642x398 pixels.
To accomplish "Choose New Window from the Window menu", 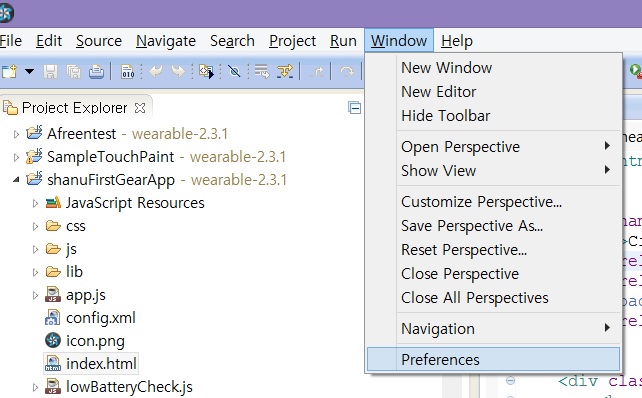I will 493,68.
